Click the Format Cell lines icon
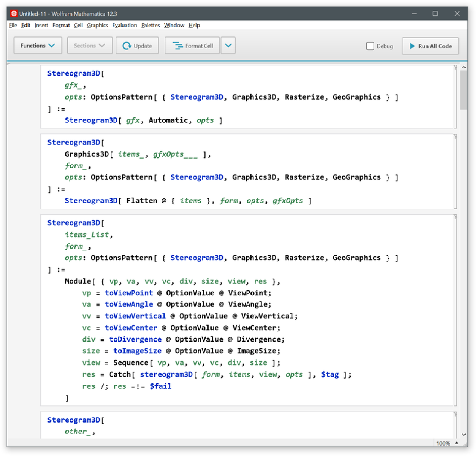The height and width of the screenshot is (456, 476). [178, 46]
